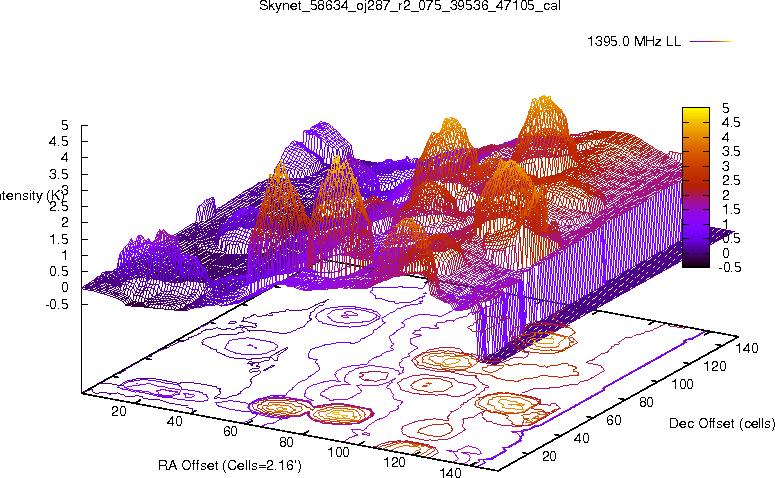Click the 1.5 tick on the intensity axis
Image resolution: width=775 pixels, height=478 pixels.
pyautogui.click(x=59, y=239)
